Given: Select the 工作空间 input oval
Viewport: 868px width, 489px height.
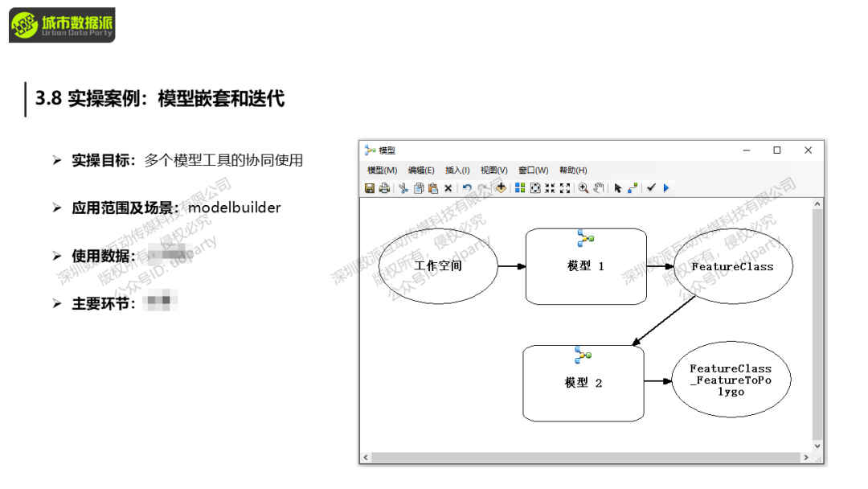Looking at the screenshot, I should coord(438,265).
